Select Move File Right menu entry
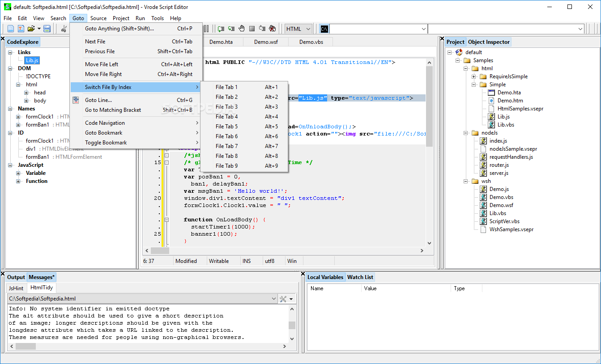 [136, 74]
